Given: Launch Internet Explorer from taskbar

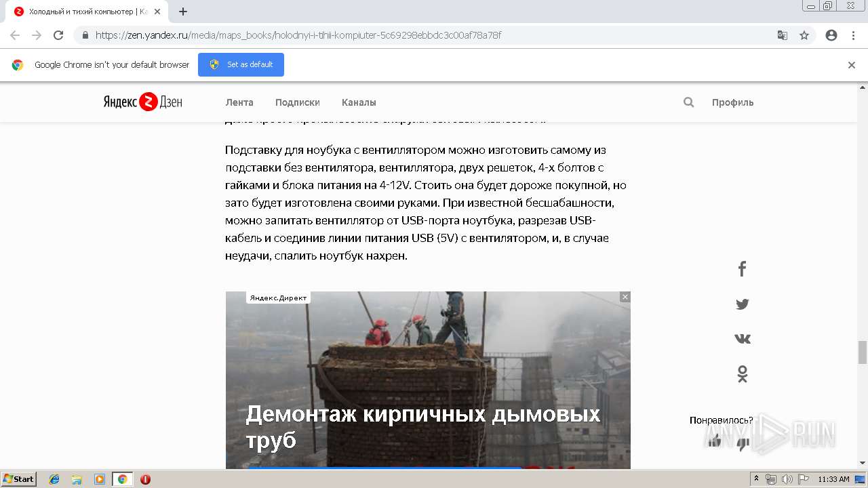Looking at the screenshot, I should 54,479.
